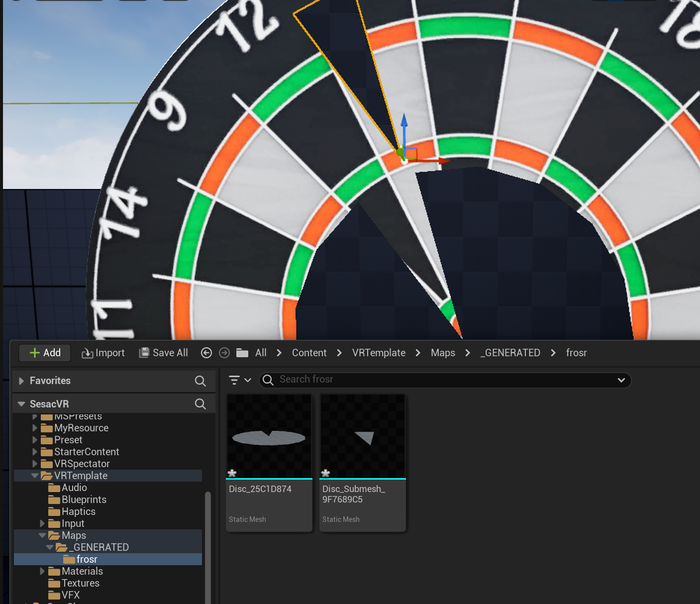The width and height of the screenshot is (700, 604).
Task: Select MyResource folder in tree
Action: click(x=81, y=428)
